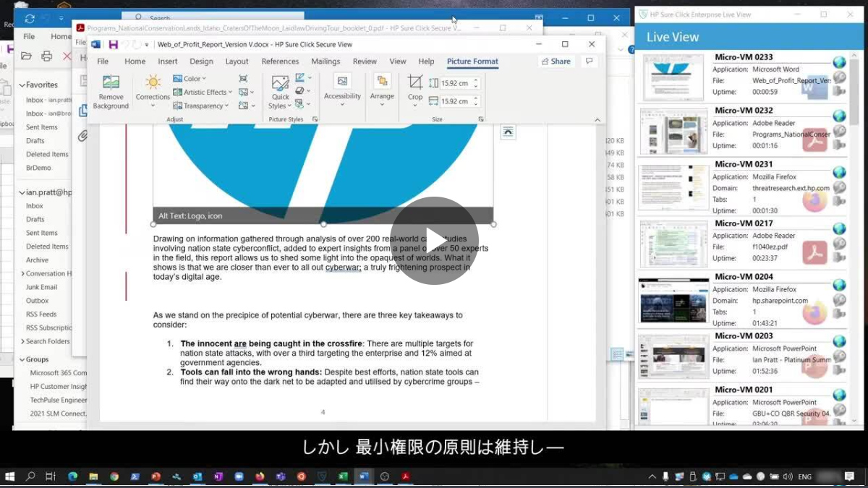Select the Picture Format tab
This screenshot has width=868, height=488.
pyautogui.click(x=472, y=61)
